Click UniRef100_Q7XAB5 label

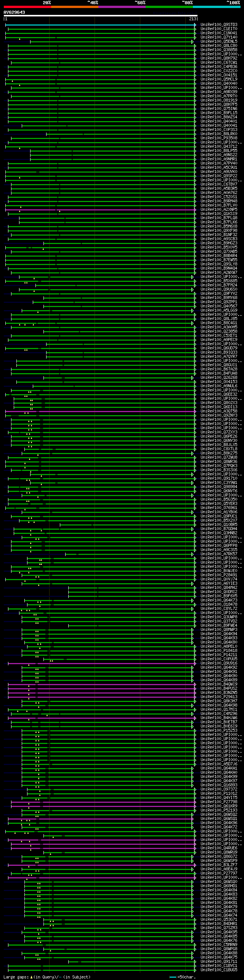[219, 252]
